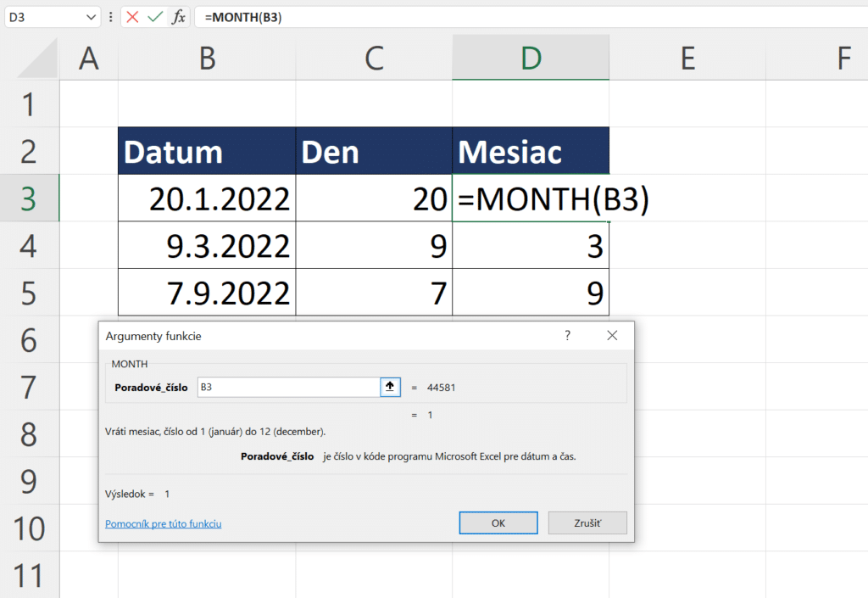
Task: Confirm formula with the checkmark icon
Action: (156, 17)
